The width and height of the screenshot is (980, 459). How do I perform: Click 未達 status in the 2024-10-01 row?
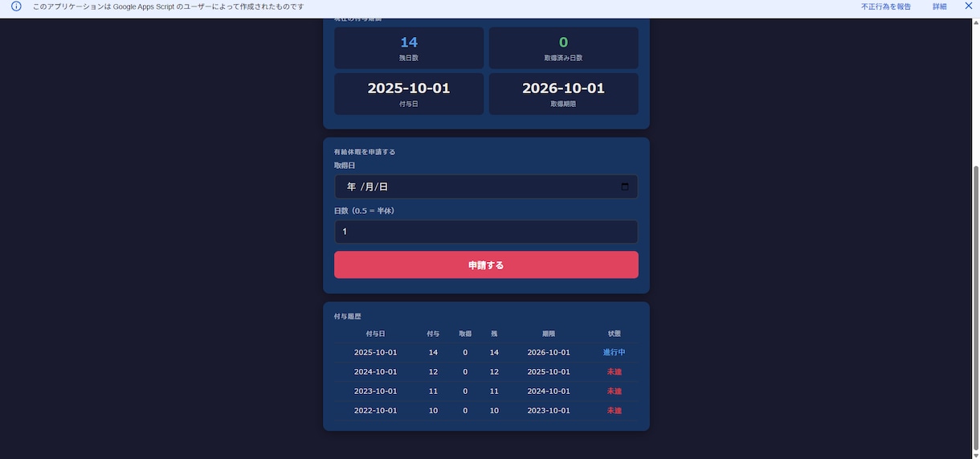point(615,372)
